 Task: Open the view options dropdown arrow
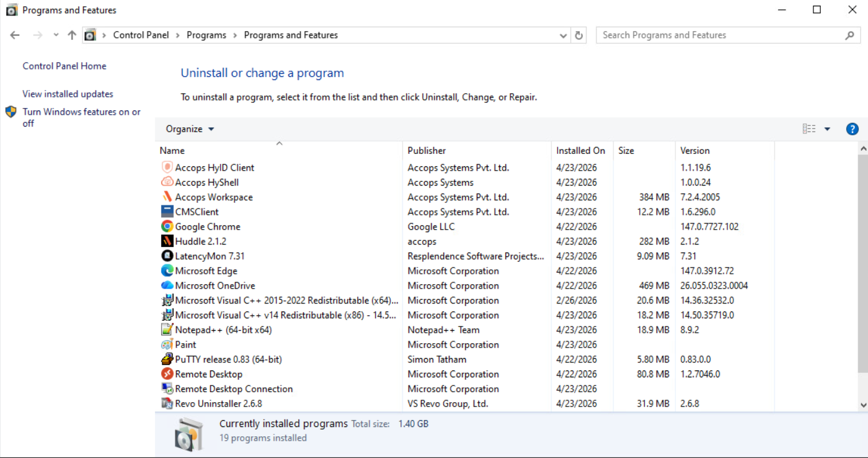(x=827, y=129)
